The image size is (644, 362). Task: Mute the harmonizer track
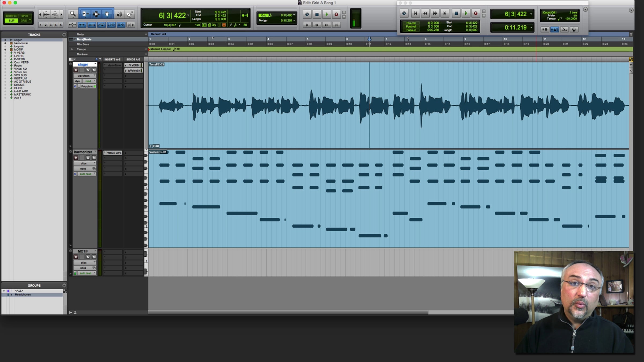(x=94, y=158)
